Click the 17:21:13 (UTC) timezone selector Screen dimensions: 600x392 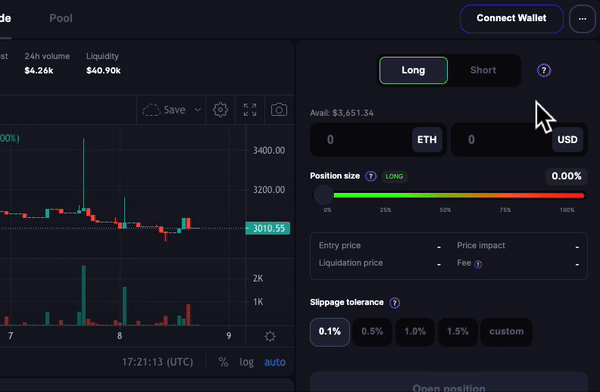[157, 362]
